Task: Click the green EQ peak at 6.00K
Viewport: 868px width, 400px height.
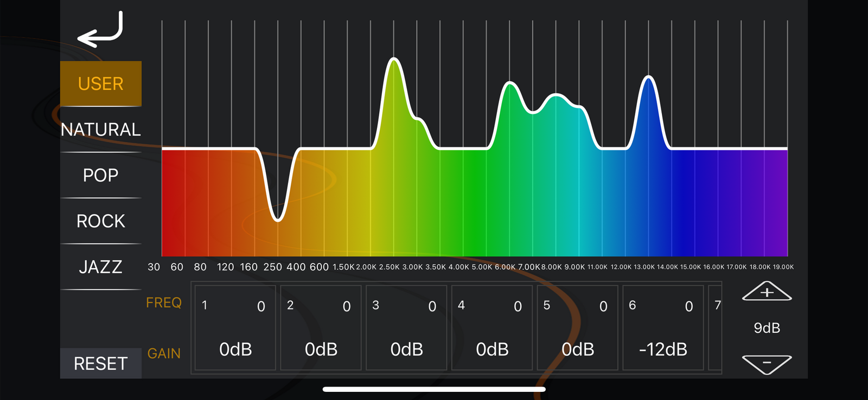Action: coord(509,83)
